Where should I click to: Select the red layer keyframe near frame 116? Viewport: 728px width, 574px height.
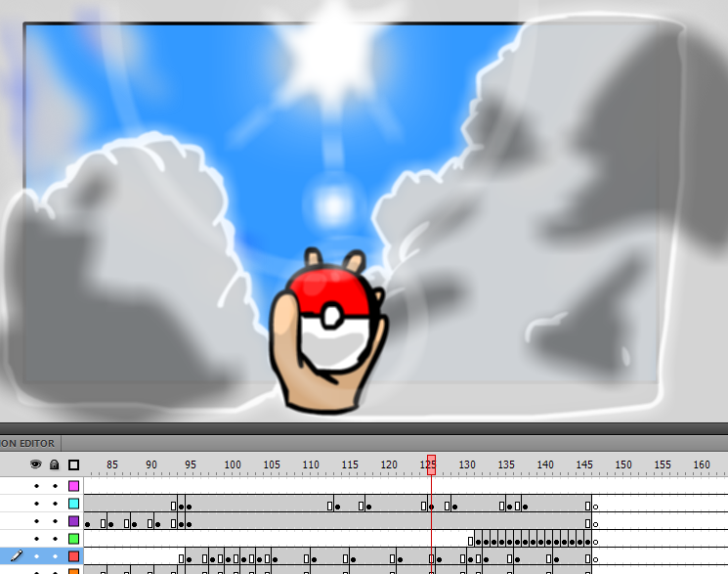coord(354,559)
